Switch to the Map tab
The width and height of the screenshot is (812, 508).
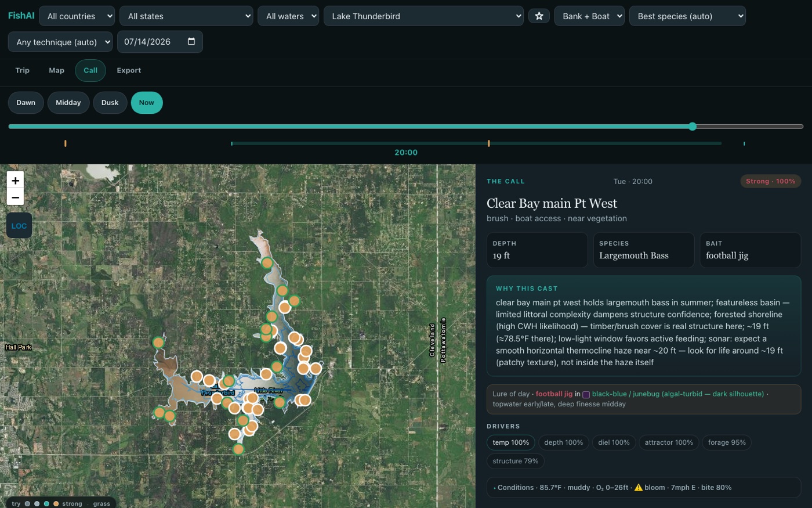(57, 70)
